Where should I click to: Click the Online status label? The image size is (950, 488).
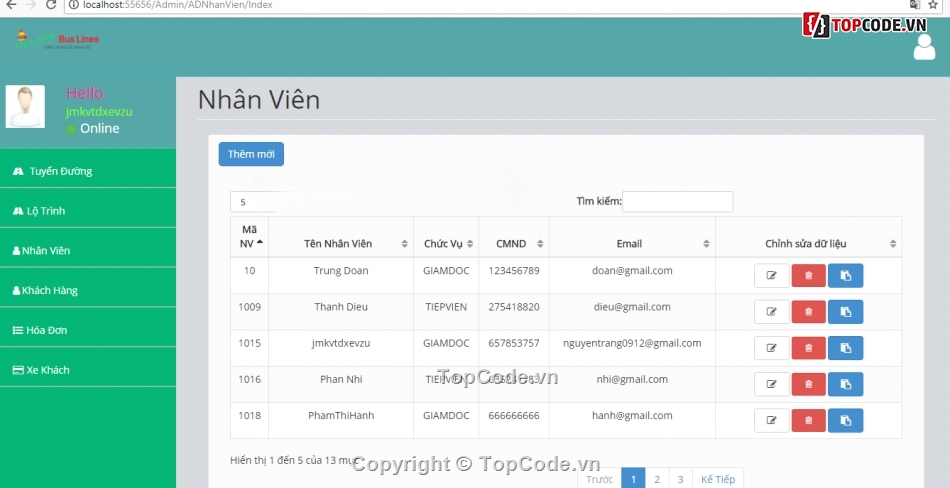click(99, 129)
